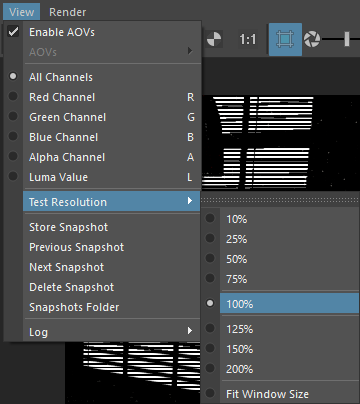360x404 pixels.
Task: Set test resolution to 150%
Action: point(280,349)
